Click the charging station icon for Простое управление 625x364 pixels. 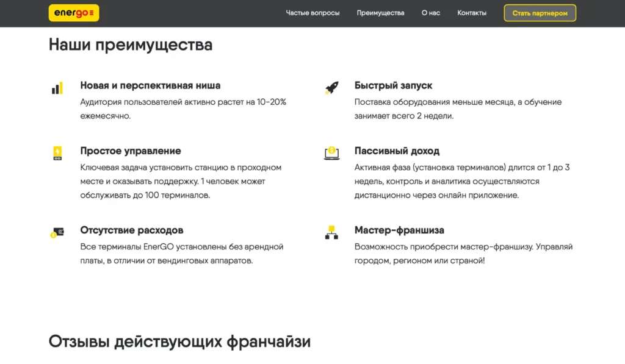click(x=57, y=153)
